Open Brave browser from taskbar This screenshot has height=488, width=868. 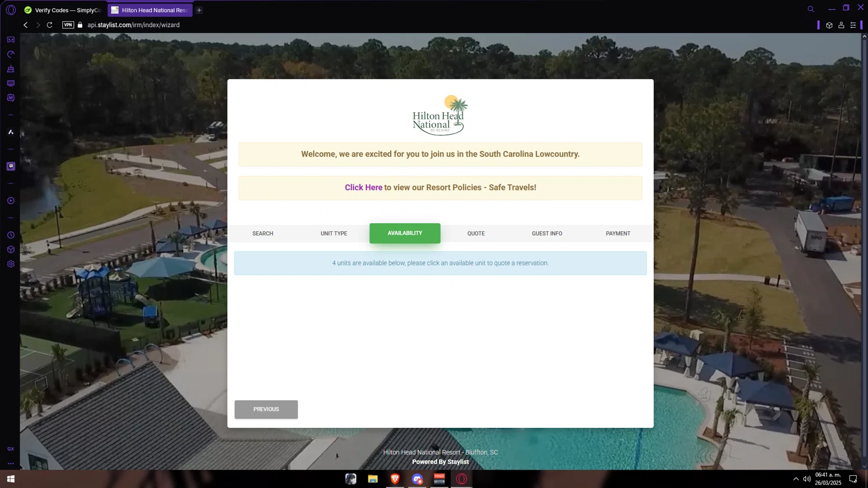[395, 479]
